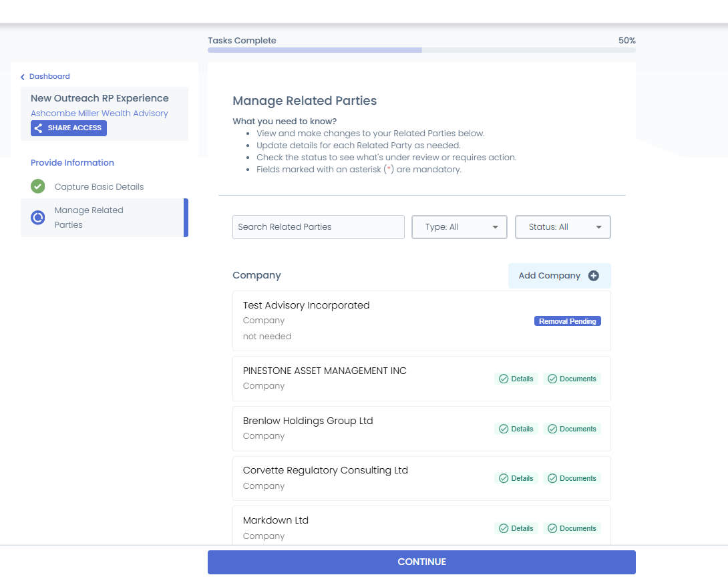Click Documents check badge for PINESTONE ASSET MANAGEMENT INC
Screen dimensions: 728x577
(x=572, y=379)
